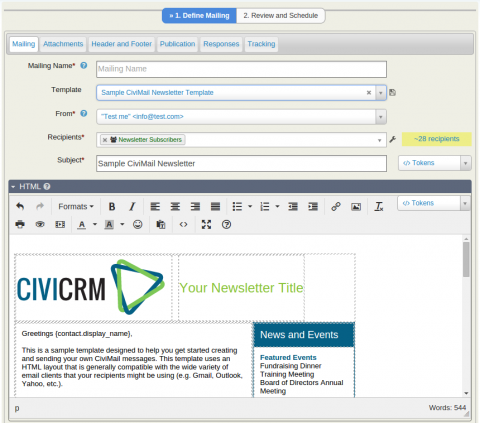Viewport: 480px width, 423px height.
Task: Insert an image into the editor
Action: [x=356, y=207]
